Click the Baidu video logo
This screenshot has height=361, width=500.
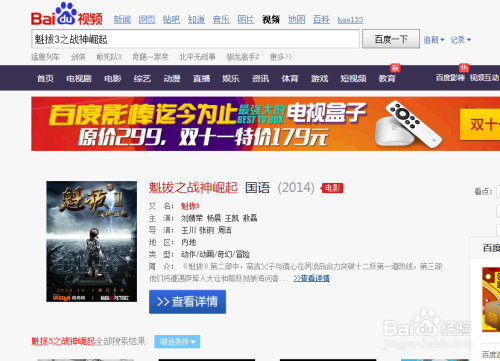pyautogui.click(x=67, y=15)
